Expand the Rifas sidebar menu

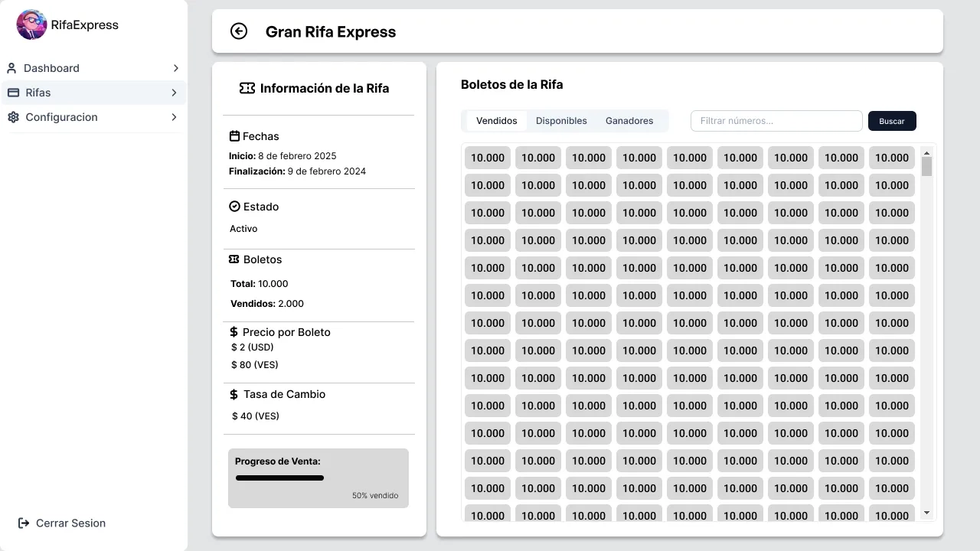tap(175, 93)
